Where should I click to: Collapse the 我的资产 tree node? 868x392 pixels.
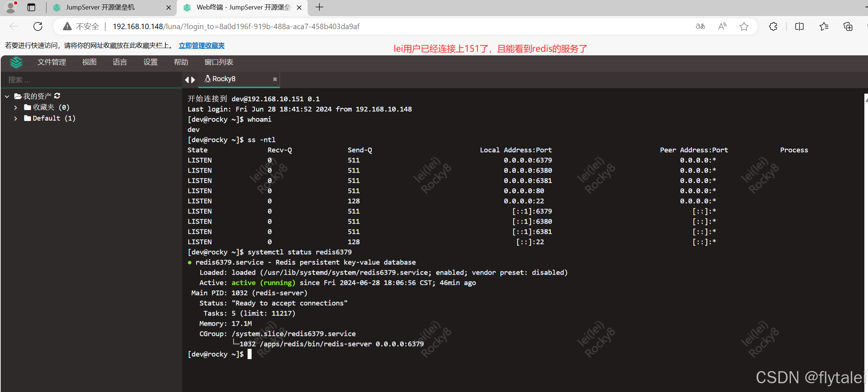tap(7, 97)
